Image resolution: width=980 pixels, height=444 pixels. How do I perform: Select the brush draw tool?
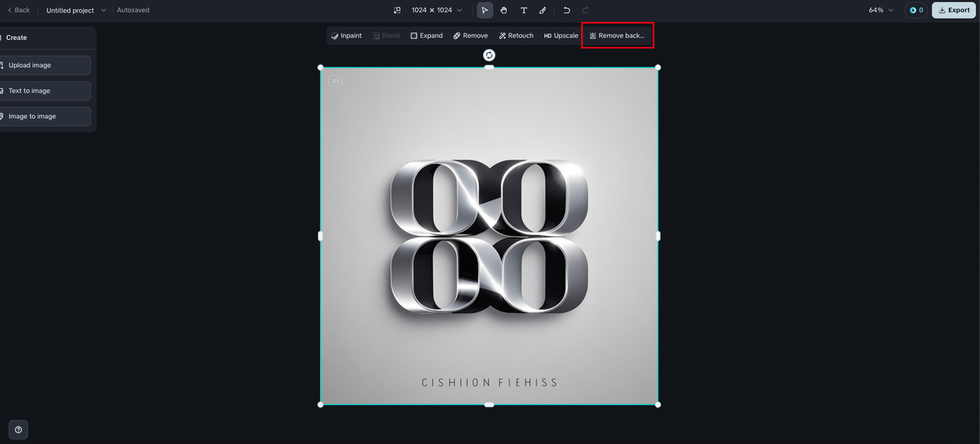pos(543,10)
